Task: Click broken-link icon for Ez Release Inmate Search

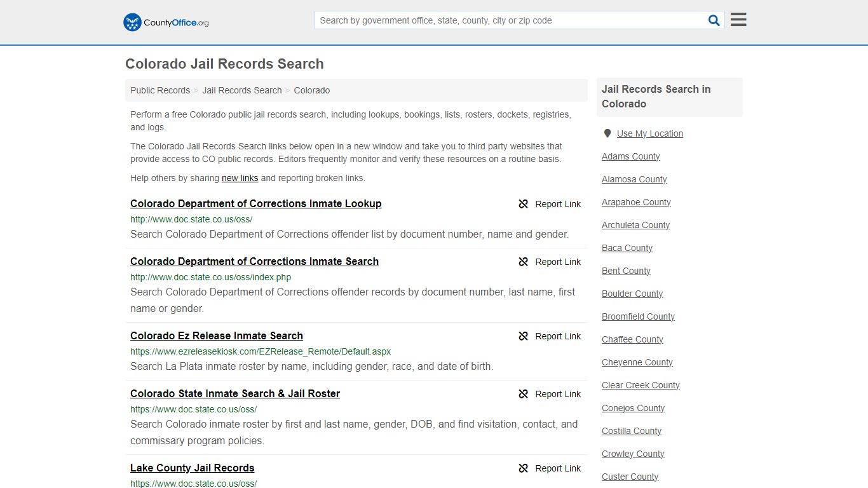Action: pos(524,336)
